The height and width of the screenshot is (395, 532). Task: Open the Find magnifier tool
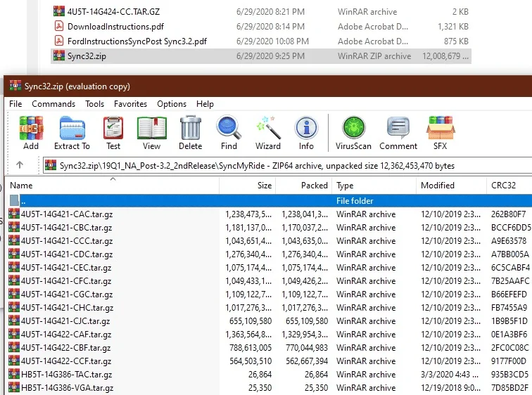tap(229, 128)
